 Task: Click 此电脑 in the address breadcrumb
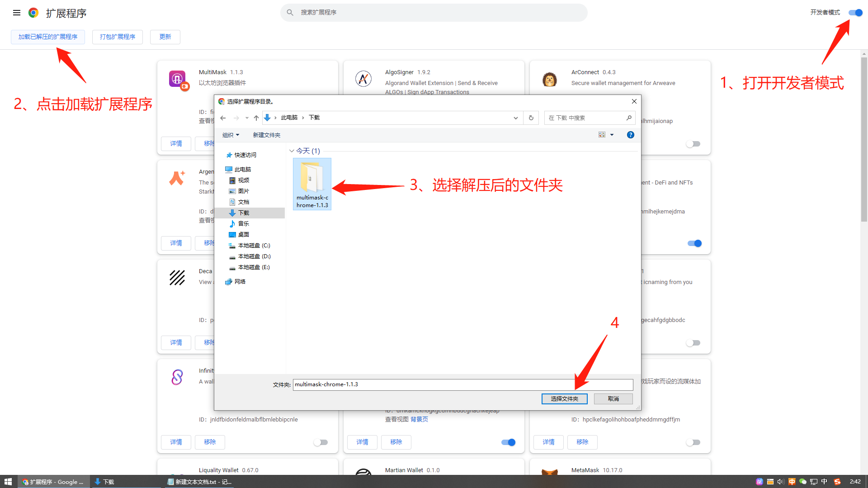pyautogui.click(x=289, y=118)
